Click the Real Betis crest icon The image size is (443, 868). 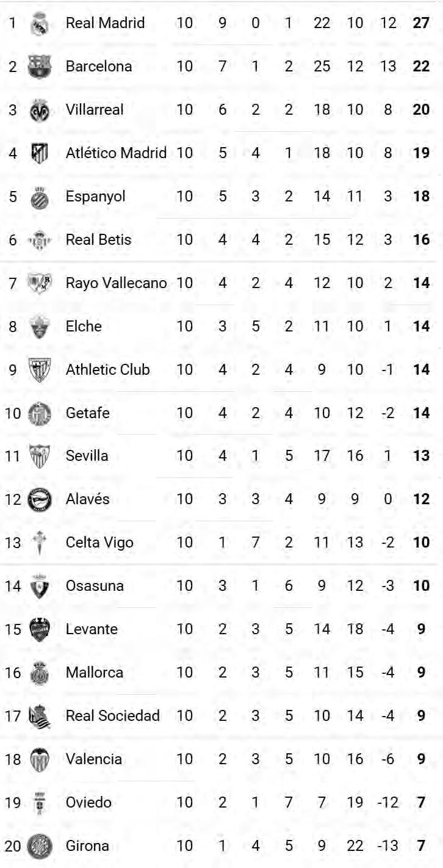point(40,240)
